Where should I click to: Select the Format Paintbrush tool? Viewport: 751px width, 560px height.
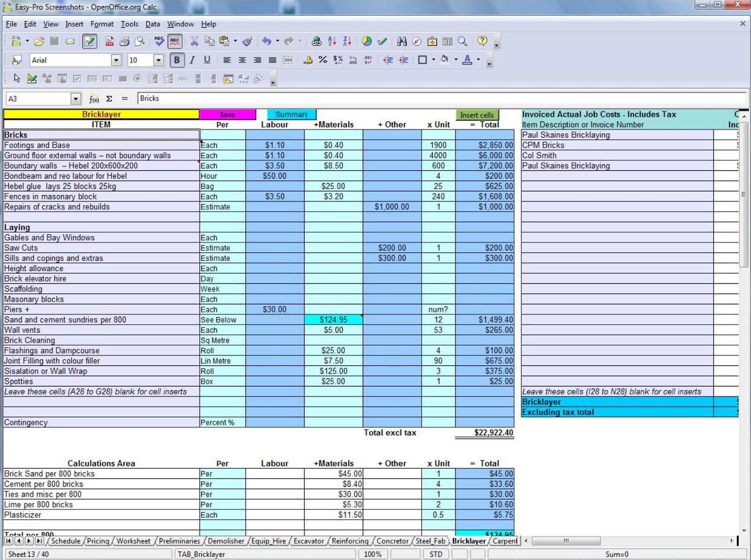click(x=248, y=41)
